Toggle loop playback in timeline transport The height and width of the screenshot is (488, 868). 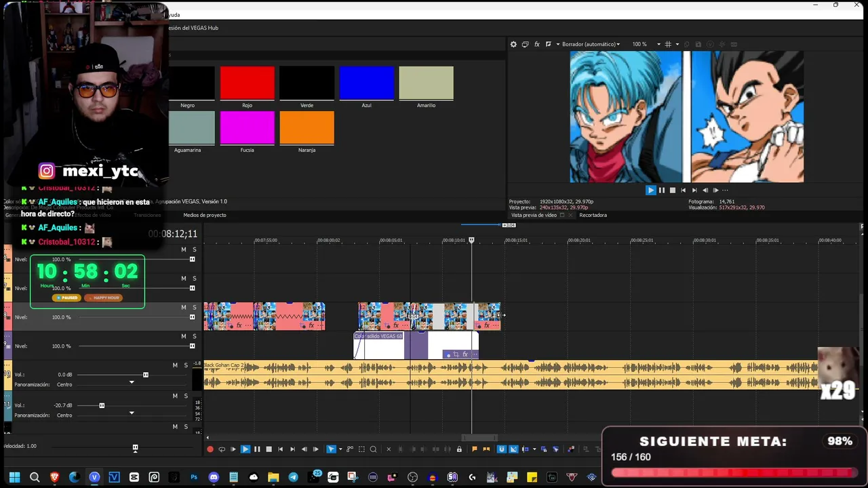tap(222, 449)
